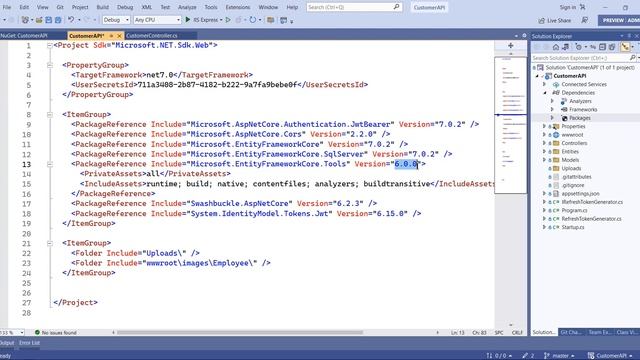Click the CustomerAPI repository in status bar
Screen dimensions: 640x360
click(610, 356)
